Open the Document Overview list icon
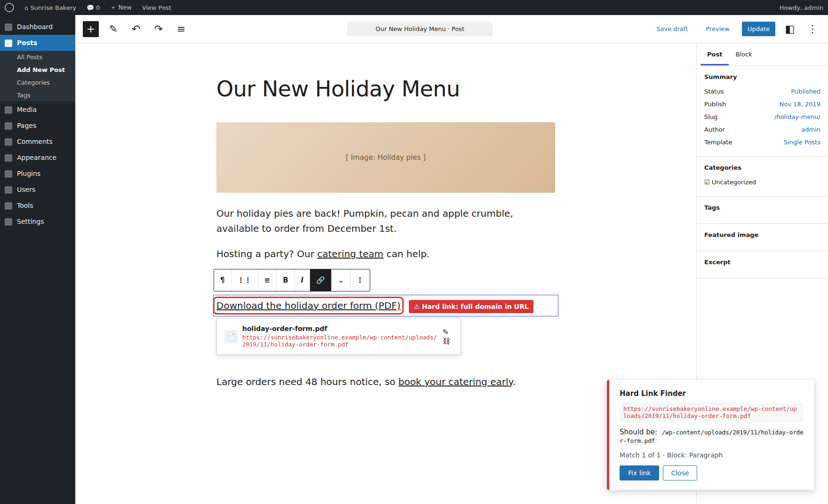Viewport: 828px width, 504px height. pos(181,29)
